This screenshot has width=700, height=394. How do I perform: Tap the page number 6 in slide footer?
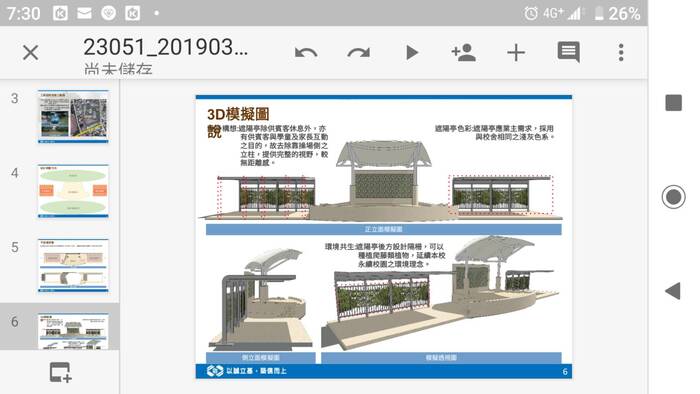(x=565, y=371)
